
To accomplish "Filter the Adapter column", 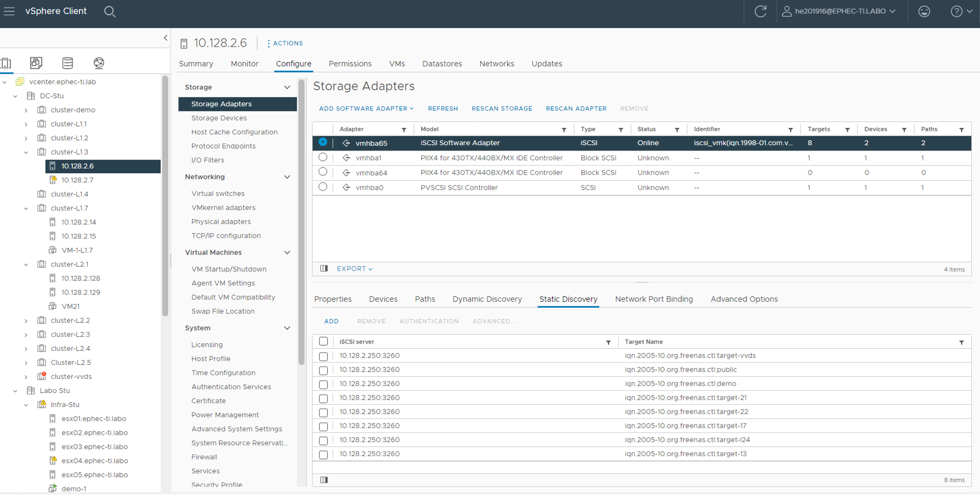I will 404,130.
